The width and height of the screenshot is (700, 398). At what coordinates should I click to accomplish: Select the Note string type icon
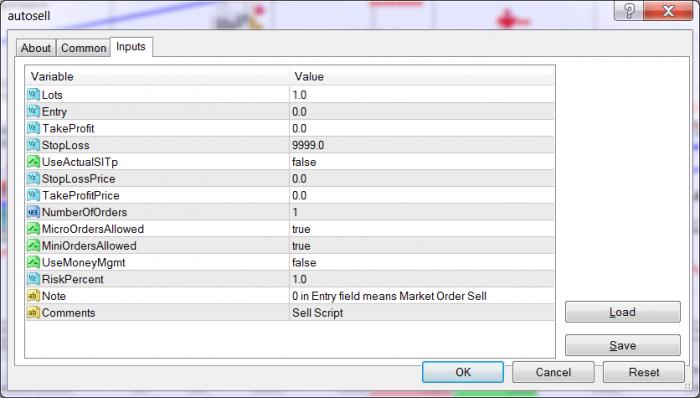33,296
